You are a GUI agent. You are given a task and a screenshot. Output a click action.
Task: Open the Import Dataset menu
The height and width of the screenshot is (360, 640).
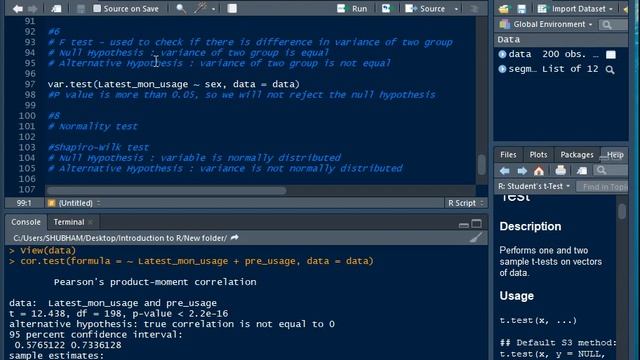575,9
